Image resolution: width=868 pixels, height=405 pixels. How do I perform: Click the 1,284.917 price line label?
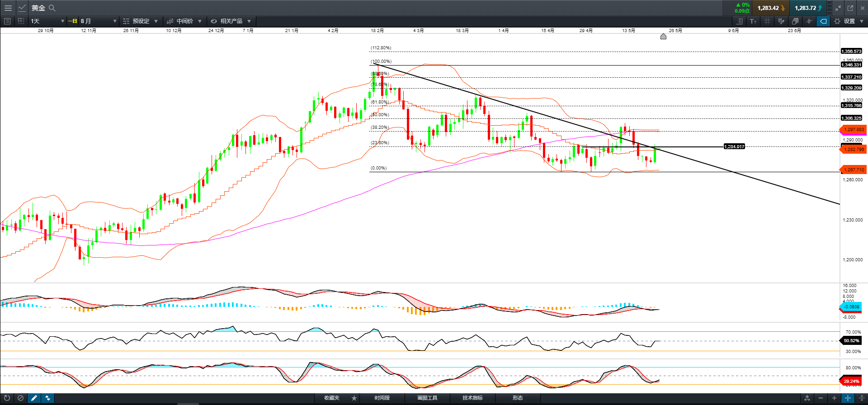pyautogui.click(x=734, y=146)
